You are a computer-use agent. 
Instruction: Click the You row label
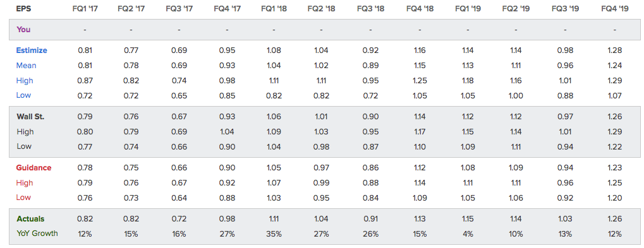pos(23,30)
